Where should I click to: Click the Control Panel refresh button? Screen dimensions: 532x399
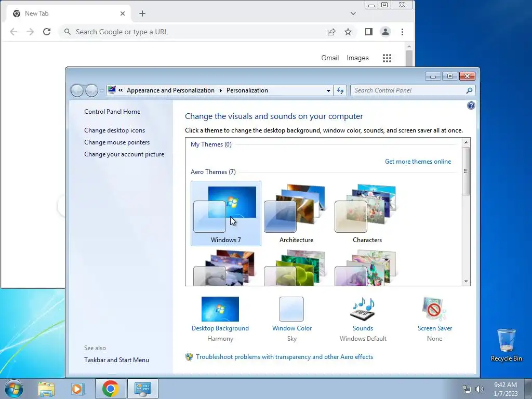click(x=340, y=90)
